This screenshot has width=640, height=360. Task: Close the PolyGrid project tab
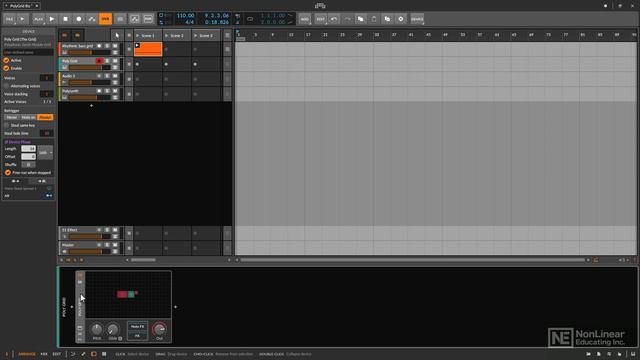(37, 6)
